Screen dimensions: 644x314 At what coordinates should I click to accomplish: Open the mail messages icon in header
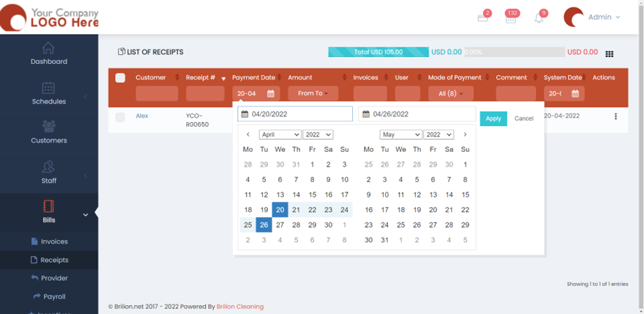(483, 18)
